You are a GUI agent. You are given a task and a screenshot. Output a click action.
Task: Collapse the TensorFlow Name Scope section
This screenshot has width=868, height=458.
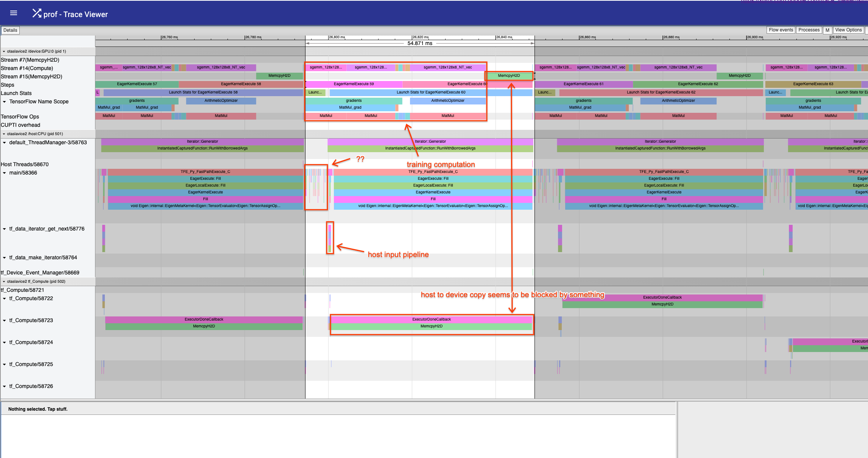click(5, 101)
